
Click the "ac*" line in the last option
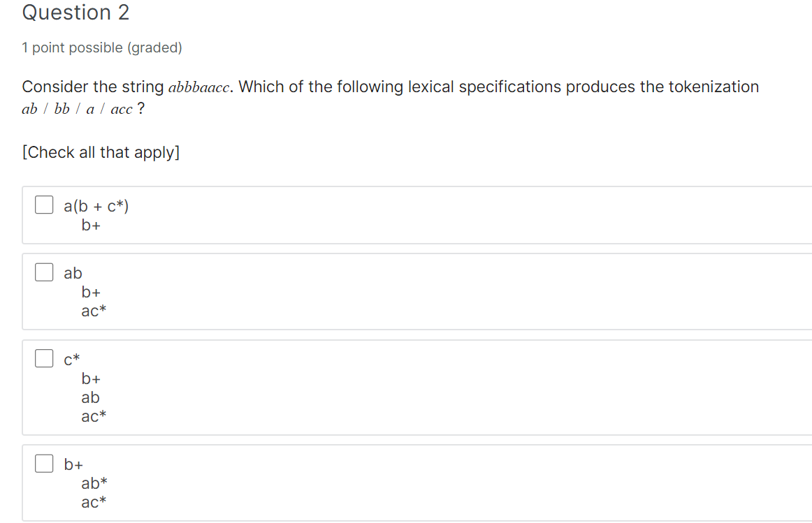(93, 502)
